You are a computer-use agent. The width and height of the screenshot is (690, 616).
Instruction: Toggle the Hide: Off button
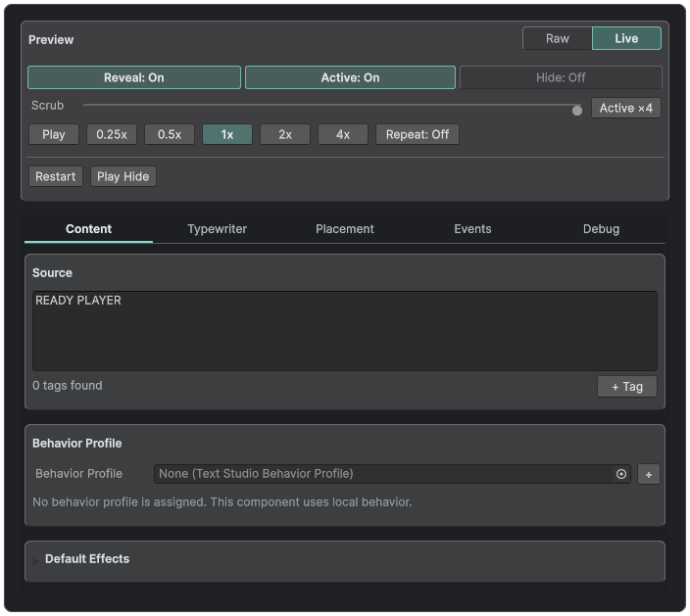561,77
